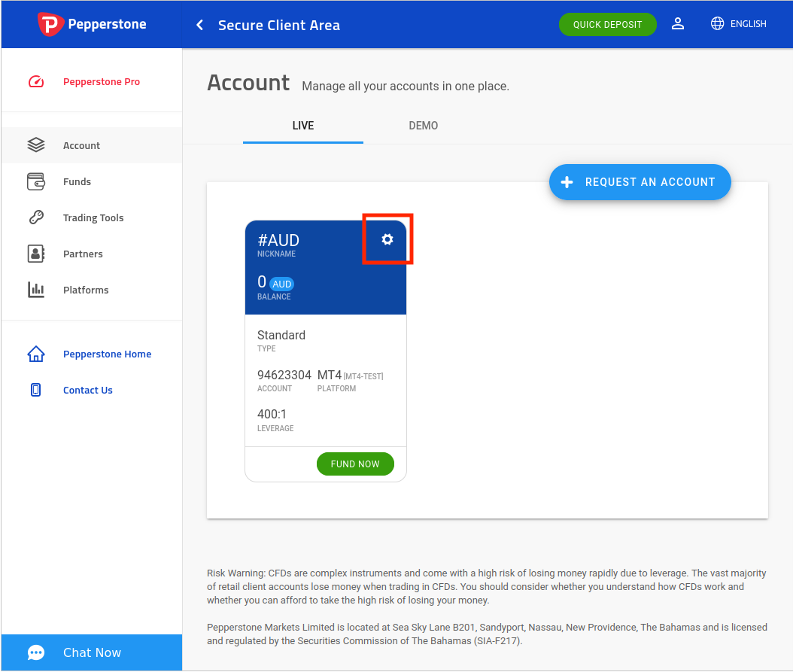Screen dimensions: 793x672
Task: Click the AUD currency badge
Action: pyautogui.click(x=281, y=284)
